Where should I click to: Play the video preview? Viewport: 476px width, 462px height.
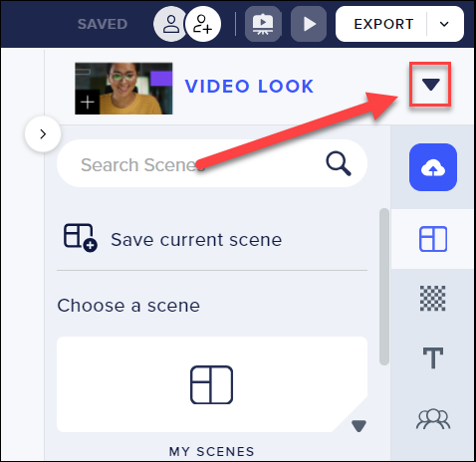click(x=309, y=24)
